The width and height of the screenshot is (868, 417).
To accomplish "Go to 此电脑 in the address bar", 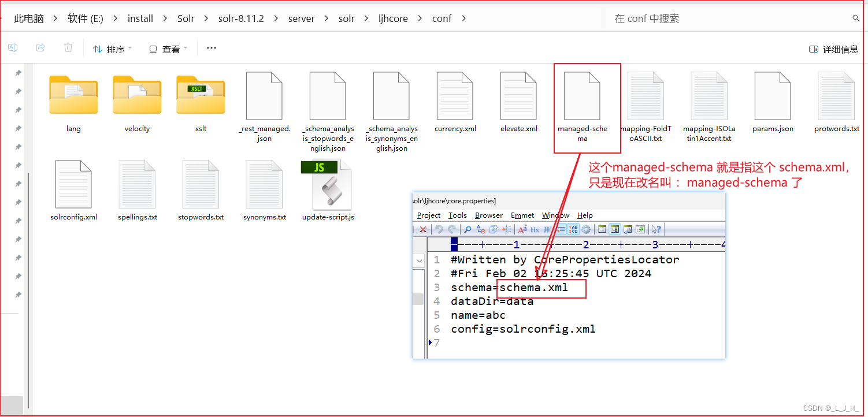I will tap(29, 18).
